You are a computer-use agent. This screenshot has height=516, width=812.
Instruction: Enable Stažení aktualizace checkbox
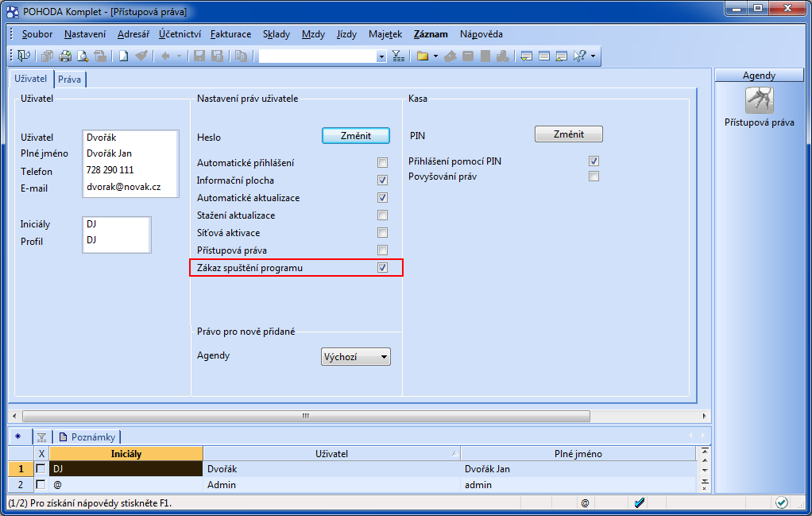click(x=382, y=215)
